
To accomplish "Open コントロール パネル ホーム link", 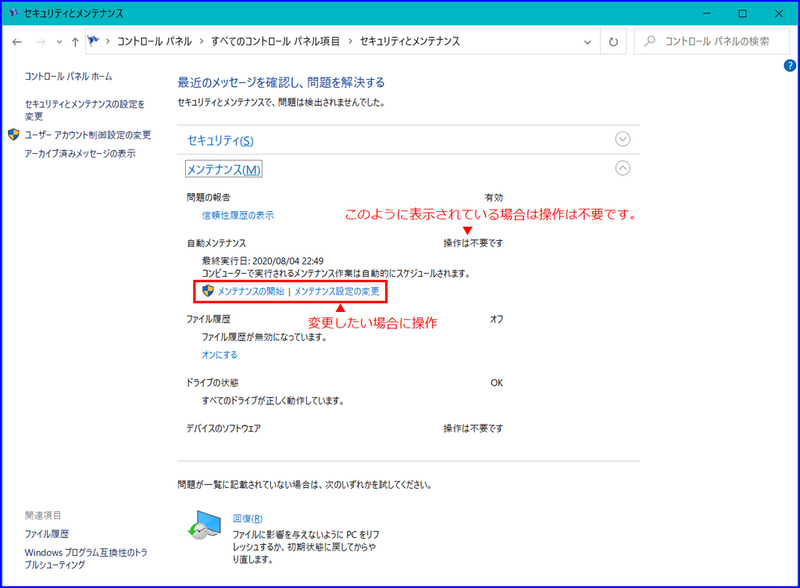I will (68, 77).
